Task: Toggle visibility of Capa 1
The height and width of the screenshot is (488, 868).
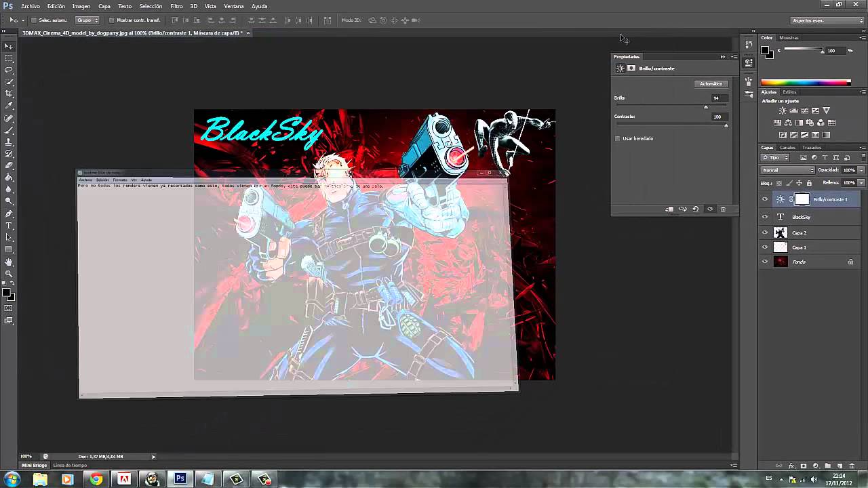Action: [765, 247]
